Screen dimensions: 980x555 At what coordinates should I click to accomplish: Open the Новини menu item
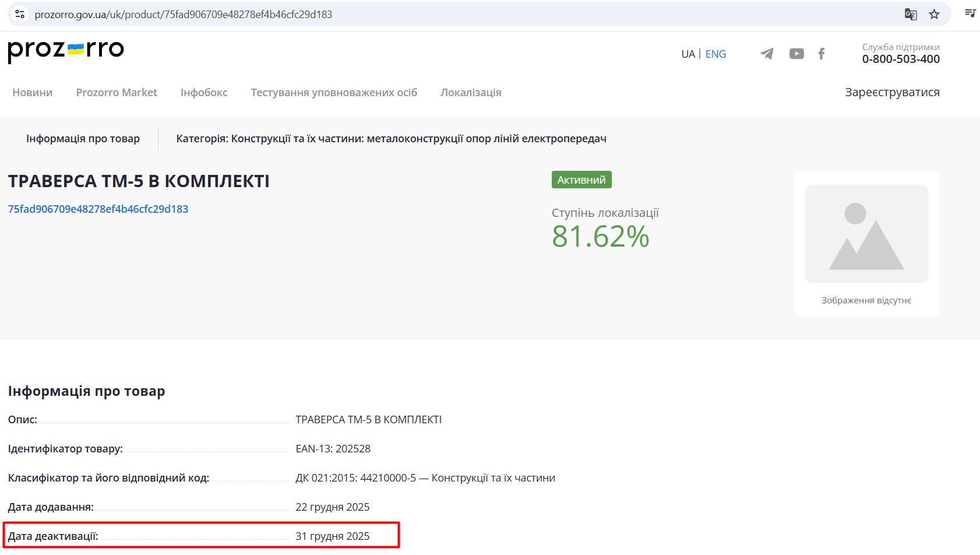[33, 93]
